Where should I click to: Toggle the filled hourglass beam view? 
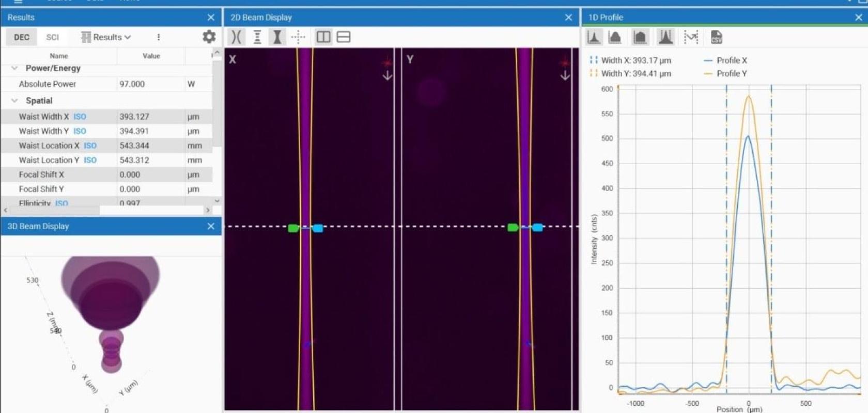click(277, 37)
